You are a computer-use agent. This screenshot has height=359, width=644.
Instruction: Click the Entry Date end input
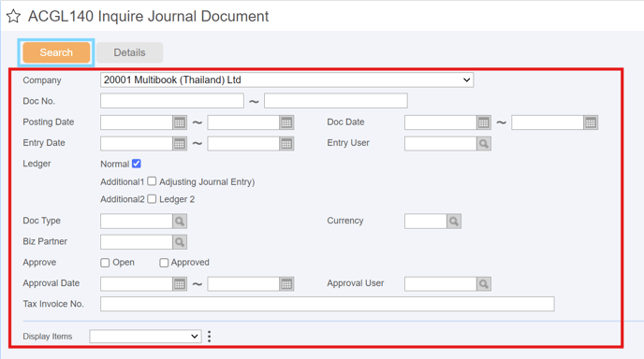[243, 143]
